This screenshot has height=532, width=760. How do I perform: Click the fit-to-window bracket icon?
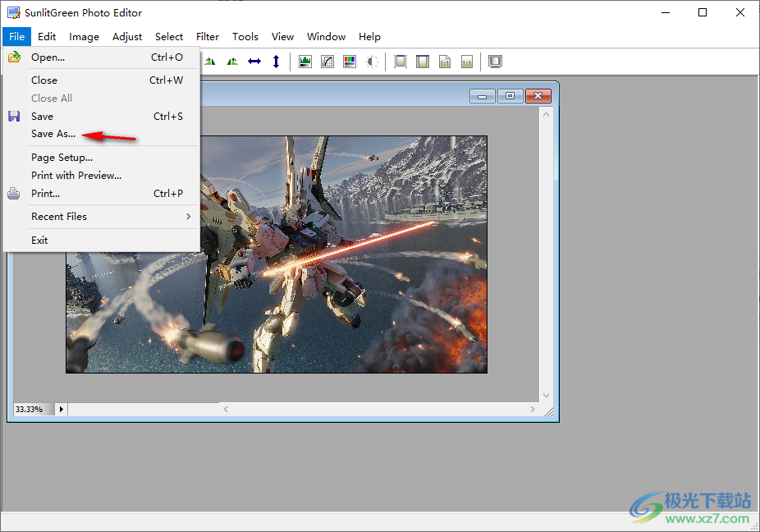401,62
